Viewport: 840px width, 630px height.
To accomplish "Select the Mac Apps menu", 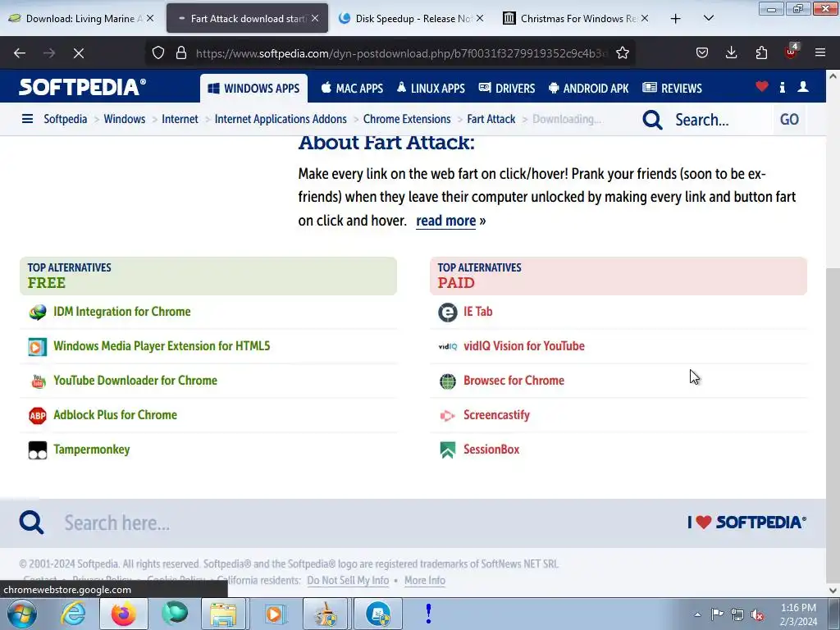I will click(352, 89).
